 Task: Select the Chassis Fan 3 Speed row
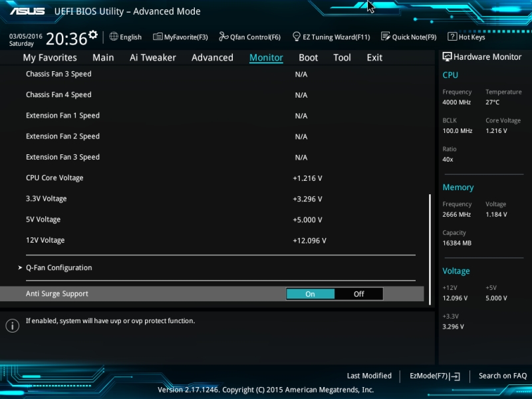(212, 74)
